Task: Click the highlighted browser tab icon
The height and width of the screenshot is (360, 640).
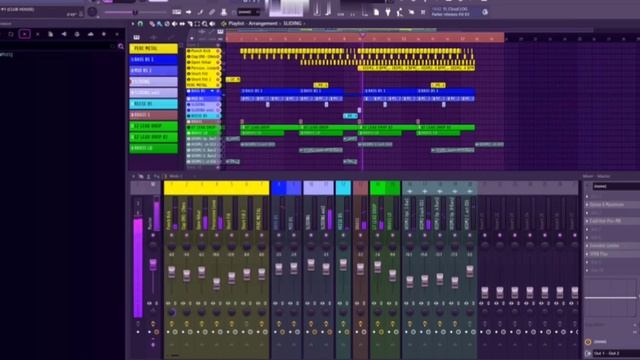Action: click(x=24, y=34)
